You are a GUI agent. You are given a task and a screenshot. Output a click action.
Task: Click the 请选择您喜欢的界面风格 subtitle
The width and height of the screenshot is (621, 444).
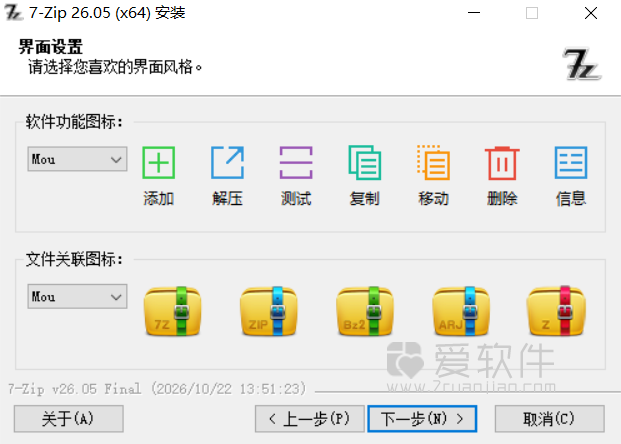pyautogui.click(x=115, y=67)
